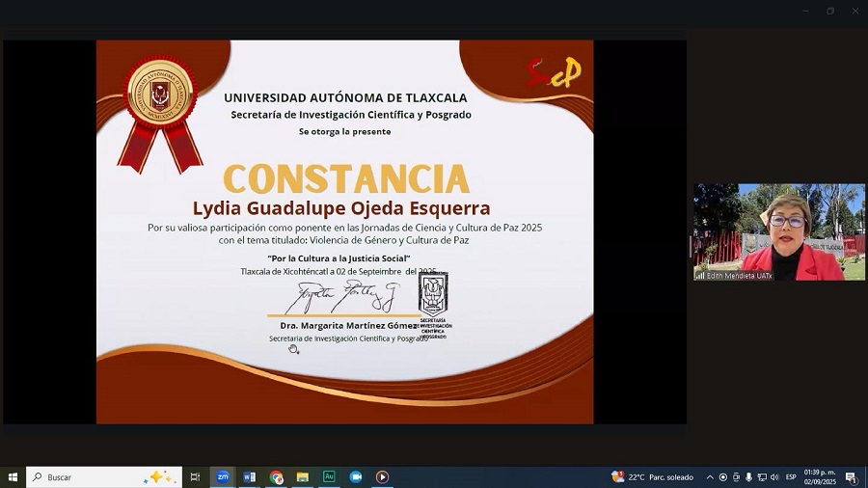Open the 22°C weather widget
Image resolution: width=868 pixels, height=488 pixels.
(x=652, y=477)
